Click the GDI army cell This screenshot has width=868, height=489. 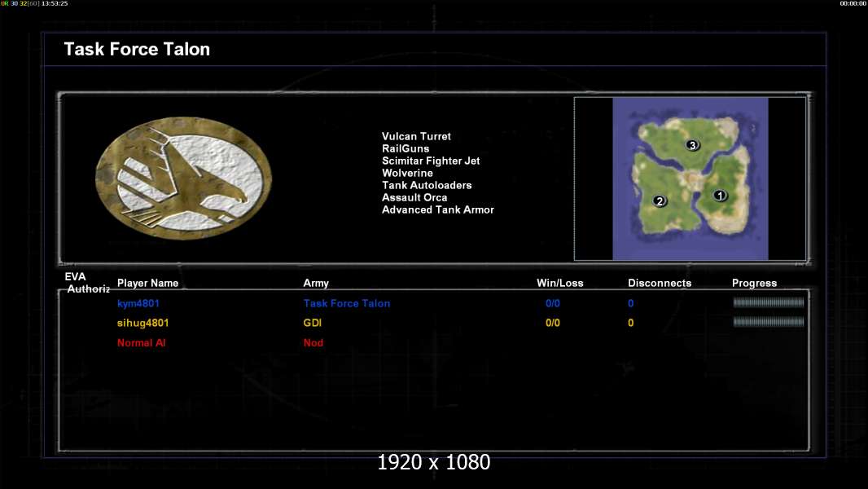(312, 323)
